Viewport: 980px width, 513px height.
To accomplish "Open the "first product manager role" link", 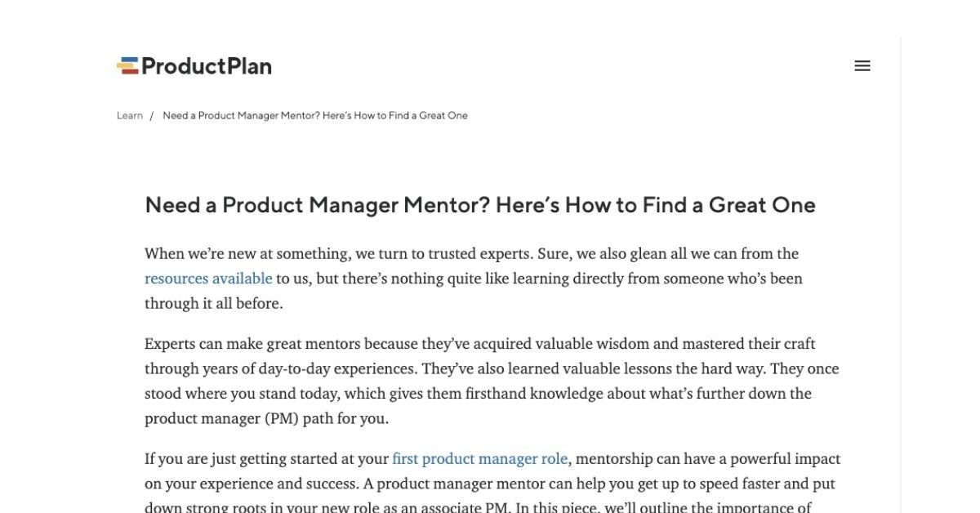I will [x=479, y=459].
